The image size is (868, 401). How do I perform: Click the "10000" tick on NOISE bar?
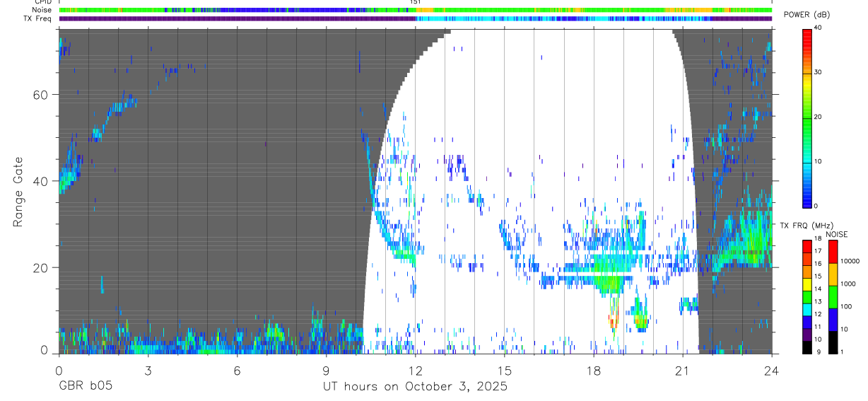click(849, 262)
